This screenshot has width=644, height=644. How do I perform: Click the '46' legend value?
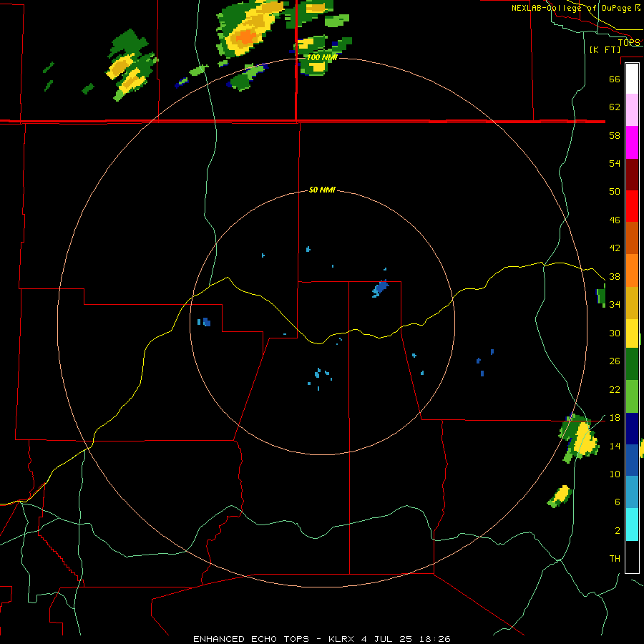[x=615, y=220]
